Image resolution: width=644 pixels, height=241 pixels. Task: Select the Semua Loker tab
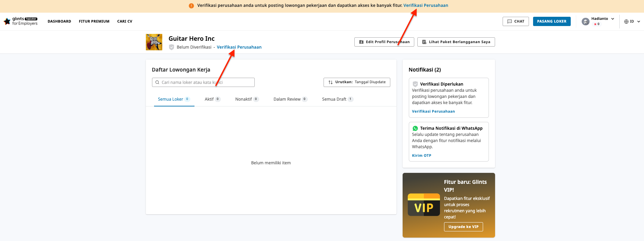click(174, 99)
